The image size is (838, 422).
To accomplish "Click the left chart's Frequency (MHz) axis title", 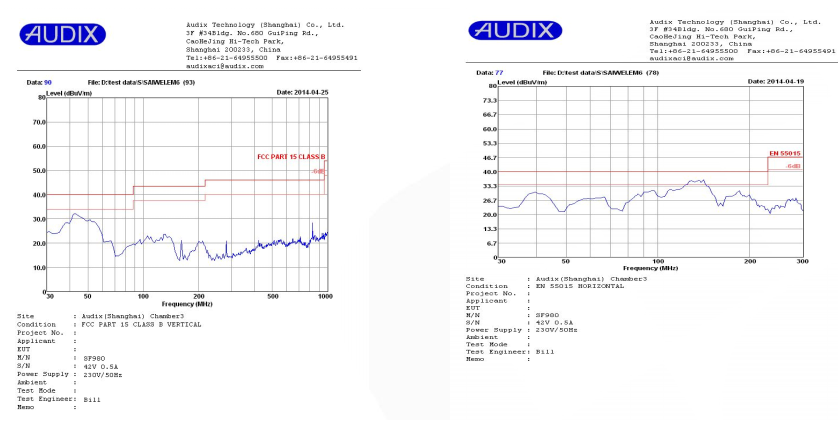I will pyautogui.click(x=187, y=303).
